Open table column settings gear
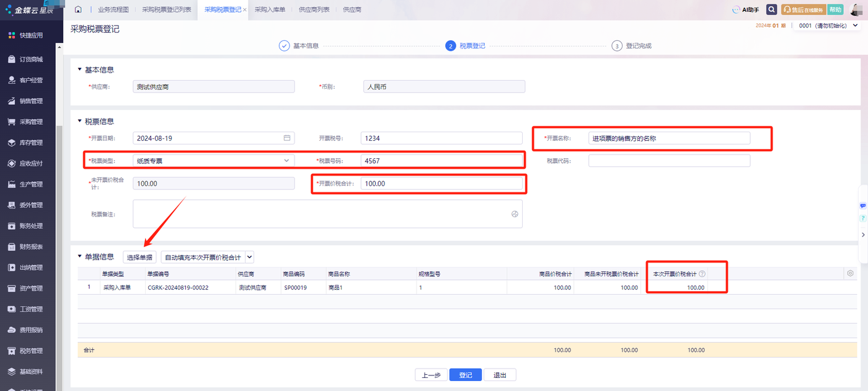Screen dimensions: 868x391 pyautogui.click(x=850, y=273)
